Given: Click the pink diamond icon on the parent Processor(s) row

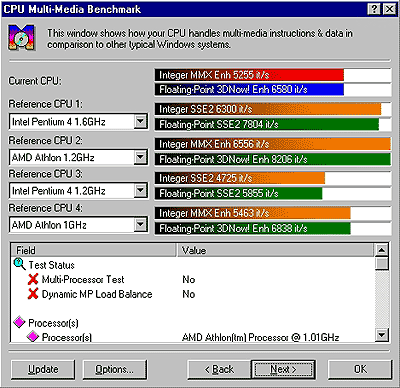Looking at the screenshot, I should 19,322.
